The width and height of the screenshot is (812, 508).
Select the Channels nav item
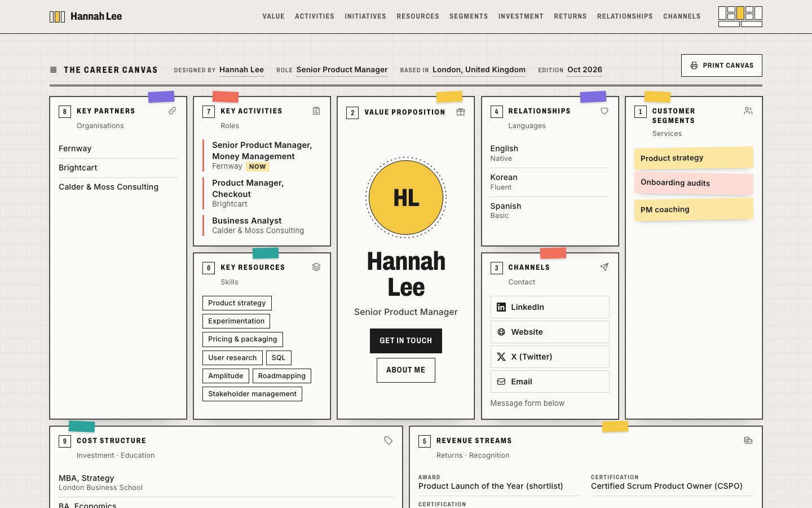(682, 16)
